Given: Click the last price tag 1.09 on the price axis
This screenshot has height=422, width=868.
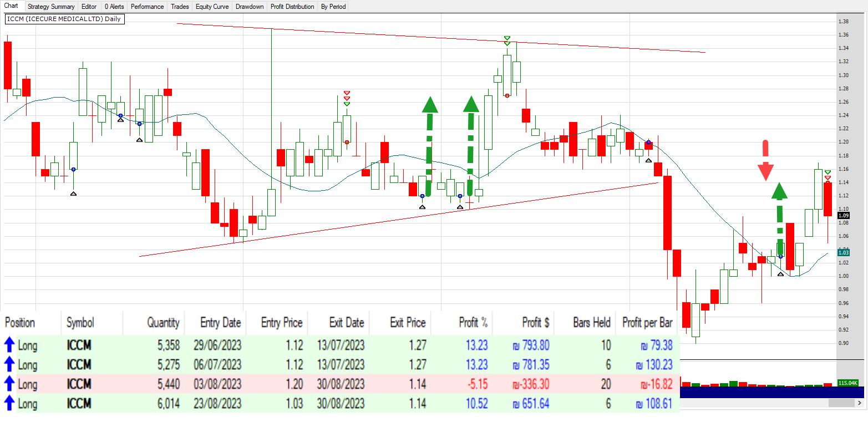Looking at the screenshot, I should point(844,215).
